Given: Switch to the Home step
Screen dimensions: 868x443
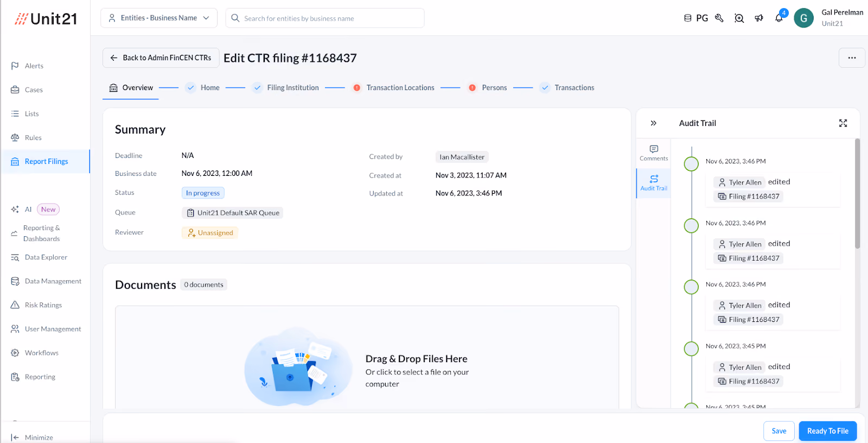Looking at the screenshot, I should click(202, 87).
